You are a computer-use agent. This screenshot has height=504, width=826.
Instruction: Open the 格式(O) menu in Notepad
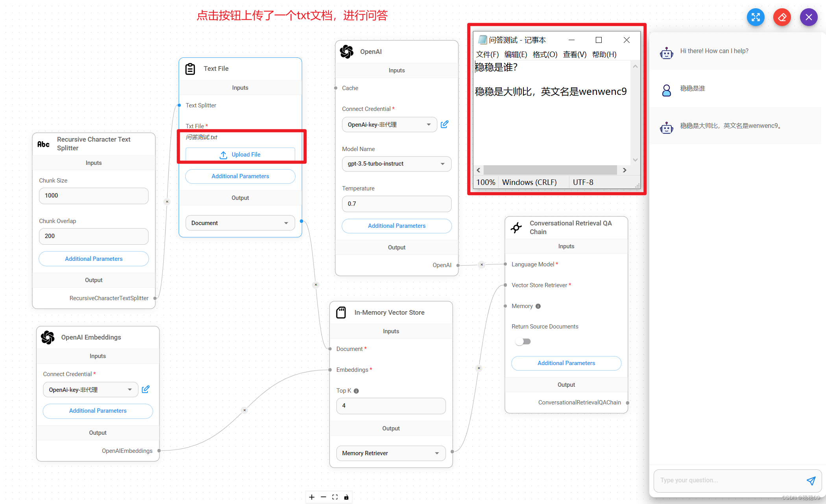click(x=545, y=54)
